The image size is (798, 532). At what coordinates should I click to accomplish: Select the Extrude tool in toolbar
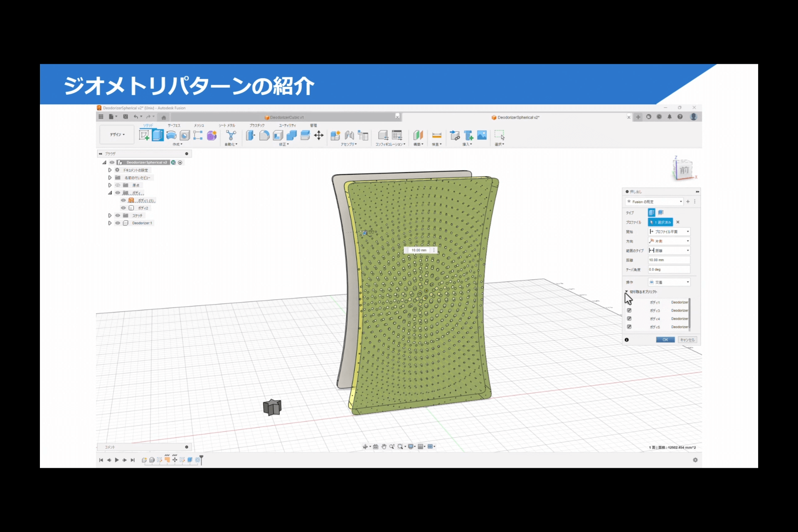pos(158,135)
